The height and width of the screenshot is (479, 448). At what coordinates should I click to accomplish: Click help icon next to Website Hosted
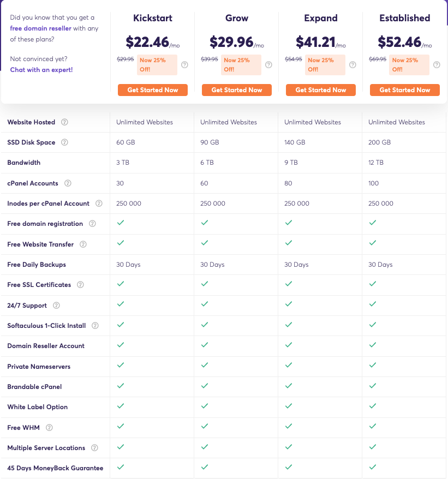65,122
